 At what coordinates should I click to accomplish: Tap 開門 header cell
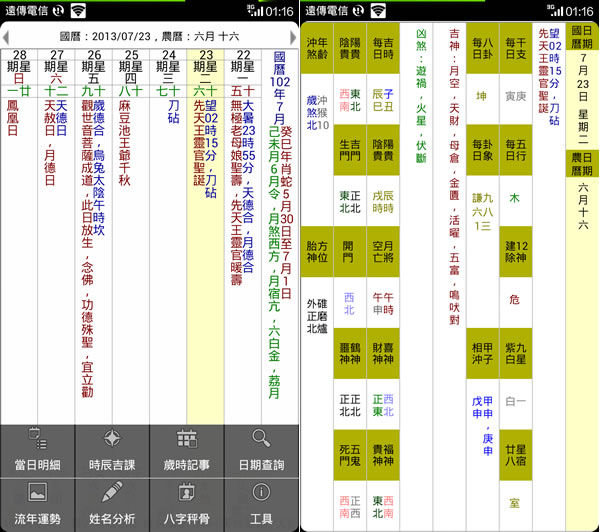[x=350, y=252]
